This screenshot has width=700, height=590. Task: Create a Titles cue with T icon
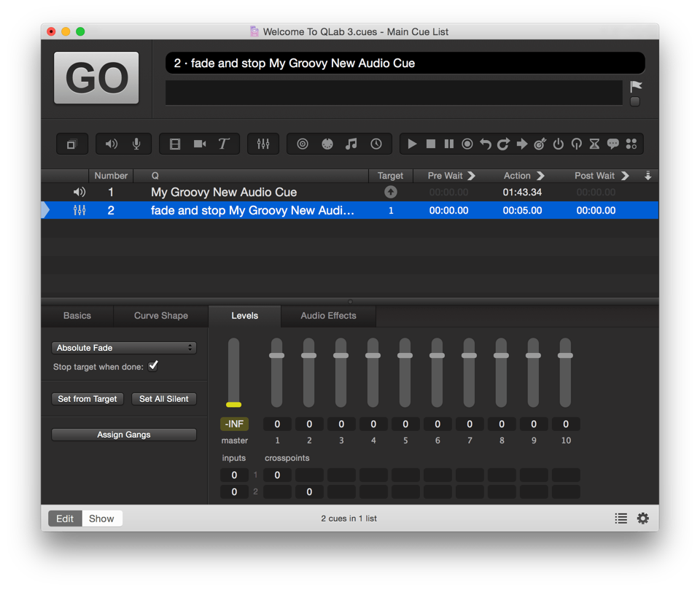point(224,144)
